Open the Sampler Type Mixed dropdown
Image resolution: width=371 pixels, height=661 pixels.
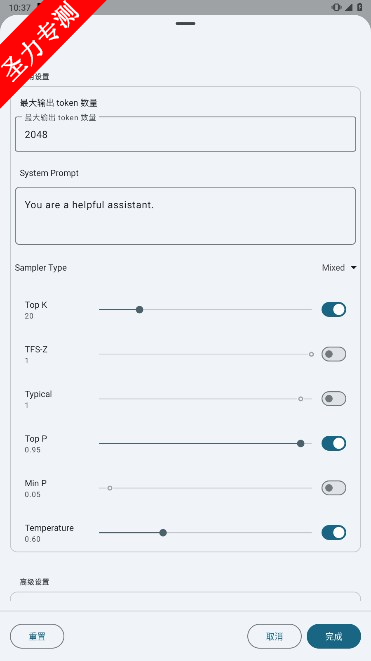click(339, 268)
